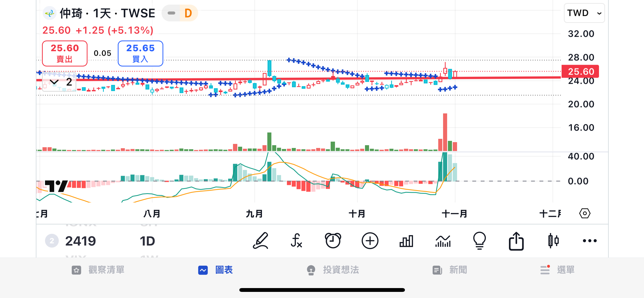Viewport: 644px width, 298px height.
Task: Open the technicals chart icon
Action: [443, 241]
